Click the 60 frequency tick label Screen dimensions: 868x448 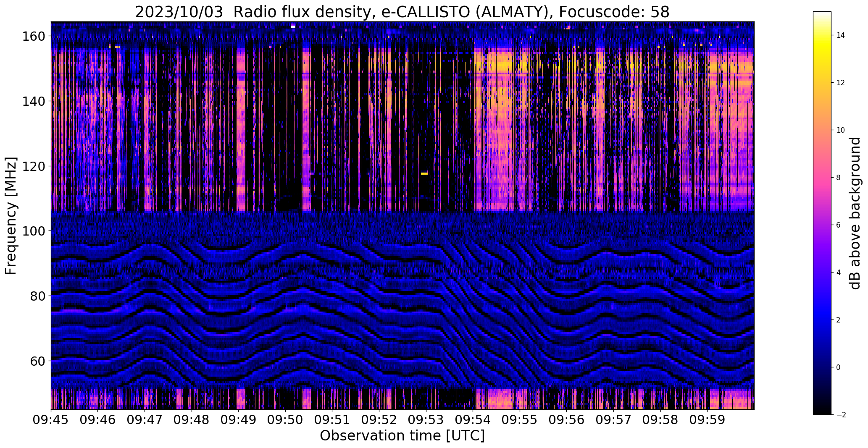pos(37,361)
